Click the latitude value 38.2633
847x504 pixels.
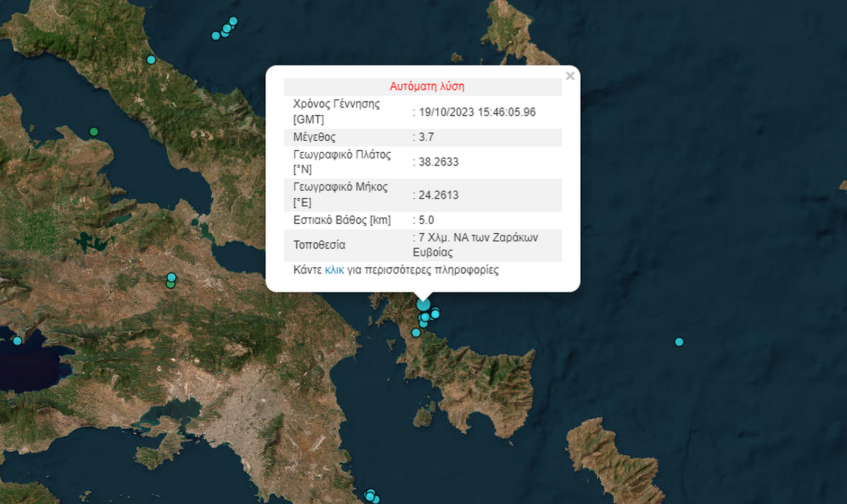tap(438, 162)
